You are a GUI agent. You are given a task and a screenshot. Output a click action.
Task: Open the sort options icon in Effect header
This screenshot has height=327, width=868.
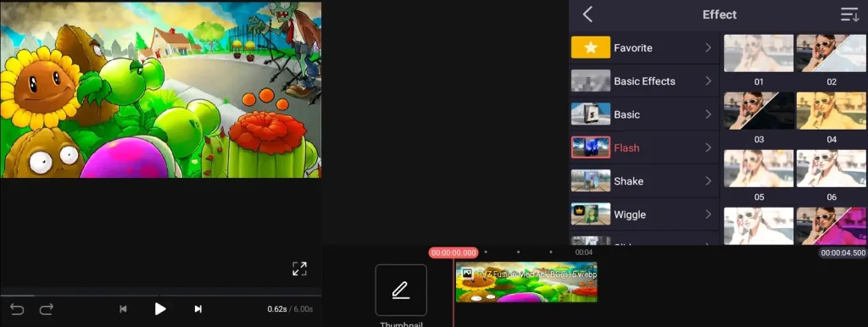click(849, 15)
